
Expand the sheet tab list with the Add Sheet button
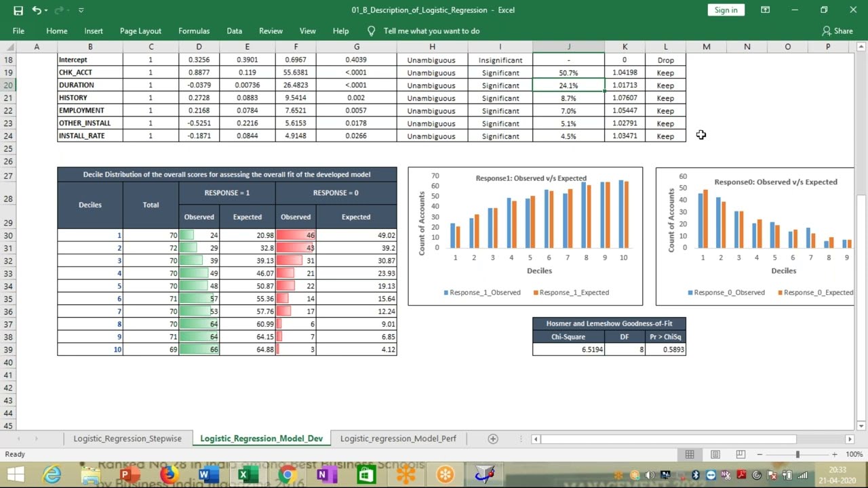[x=492, y=439]
